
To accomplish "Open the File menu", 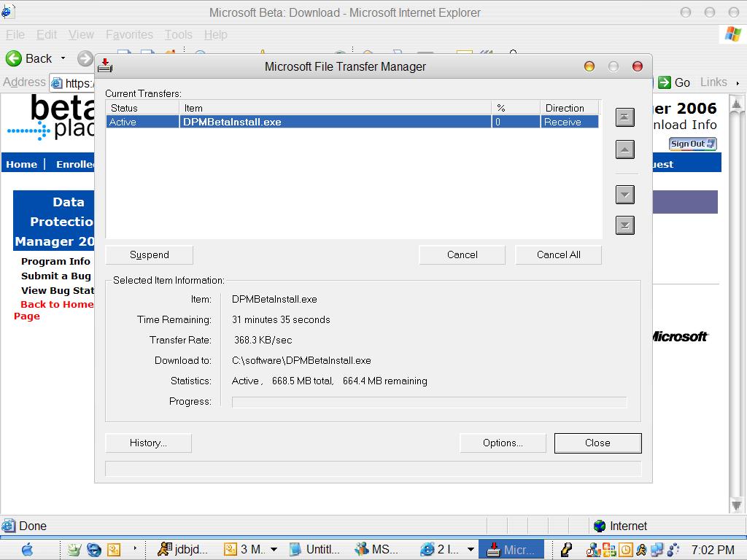I will [15, 35].
